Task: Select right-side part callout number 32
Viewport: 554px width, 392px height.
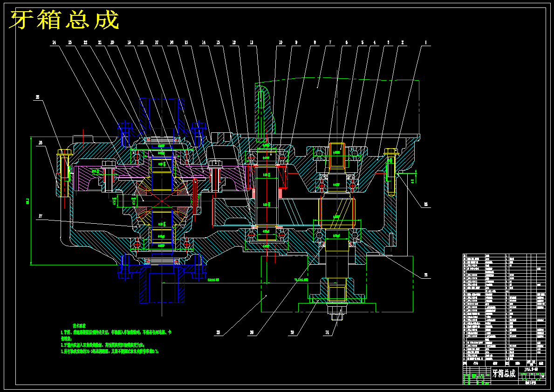Action: point(426,274)
